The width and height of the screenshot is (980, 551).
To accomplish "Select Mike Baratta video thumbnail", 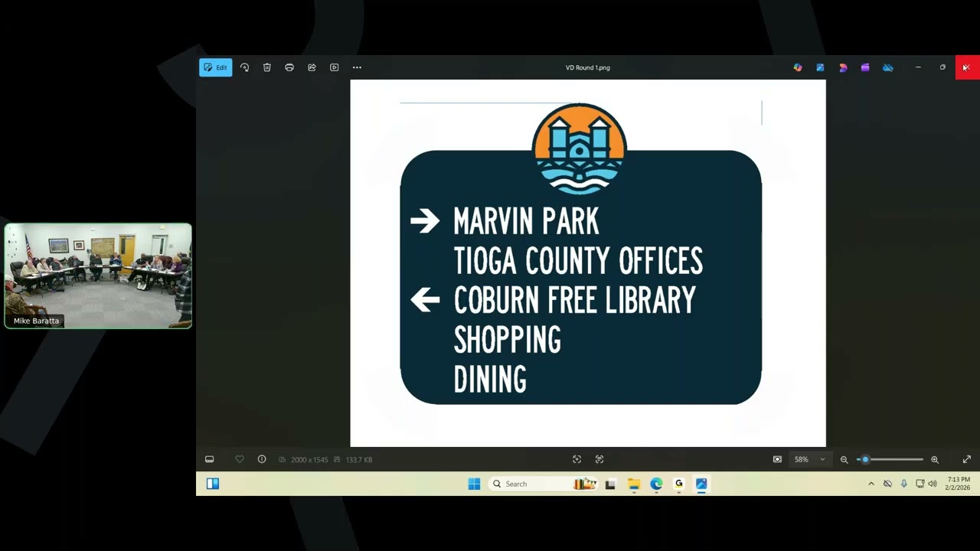I will [x=98, y=276].
